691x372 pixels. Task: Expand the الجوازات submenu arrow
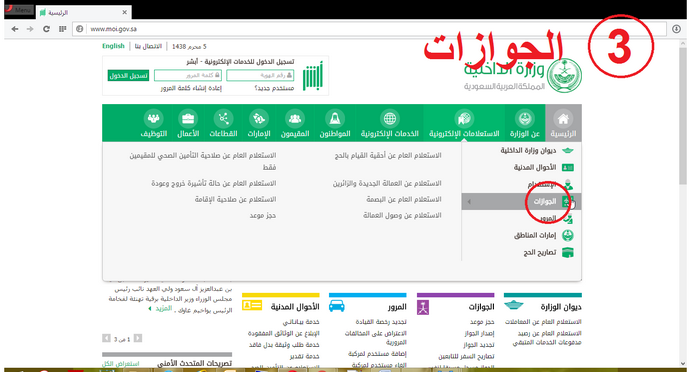tap(469, 201)
